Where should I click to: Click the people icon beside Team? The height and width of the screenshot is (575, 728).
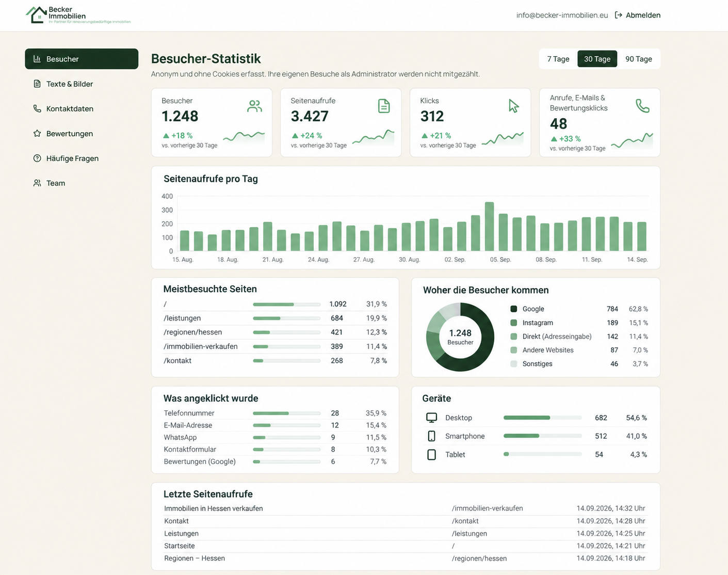pos(37,183)
